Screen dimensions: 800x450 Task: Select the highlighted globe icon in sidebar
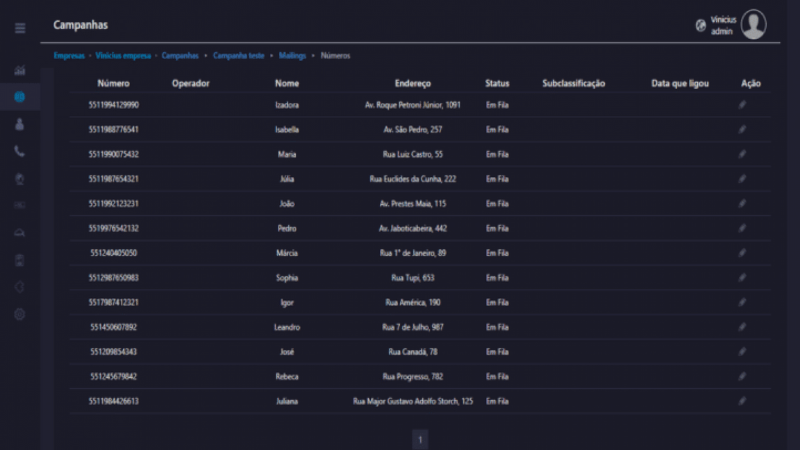pyautogui.click(x=20, y=98)
